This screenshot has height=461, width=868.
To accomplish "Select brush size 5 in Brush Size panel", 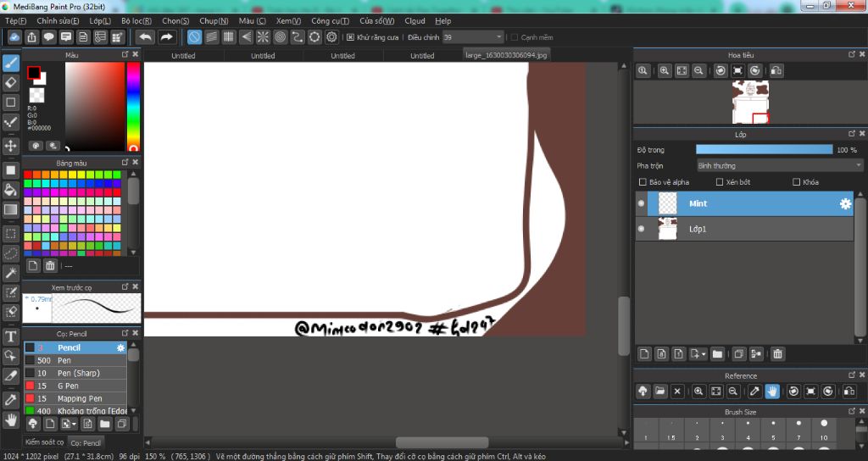I will pos(773,430).
